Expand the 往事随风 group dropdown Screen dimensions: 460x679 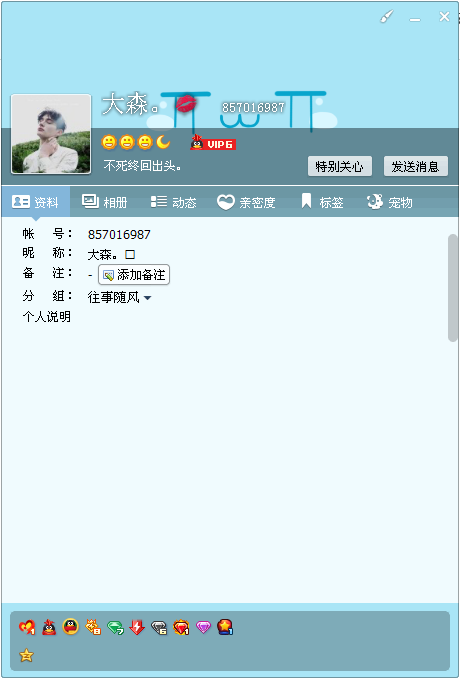point(147,298)
